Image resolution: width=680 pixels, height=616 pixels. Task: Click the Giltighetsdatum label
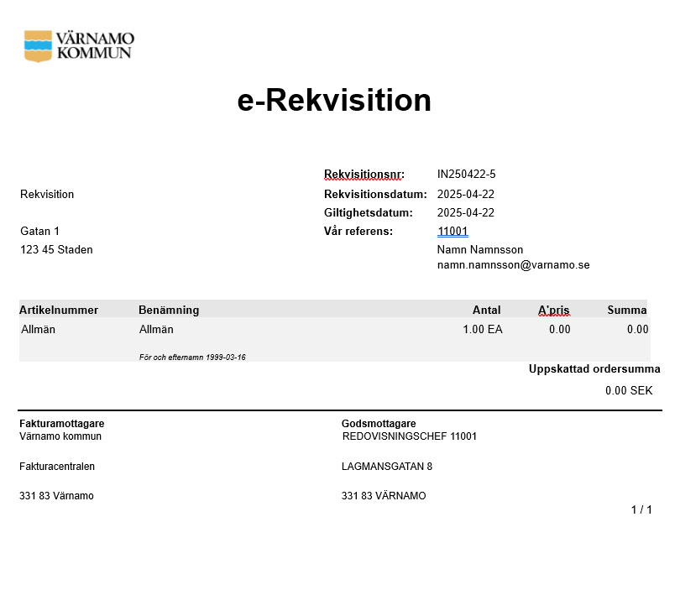click(x=369, y=213)
